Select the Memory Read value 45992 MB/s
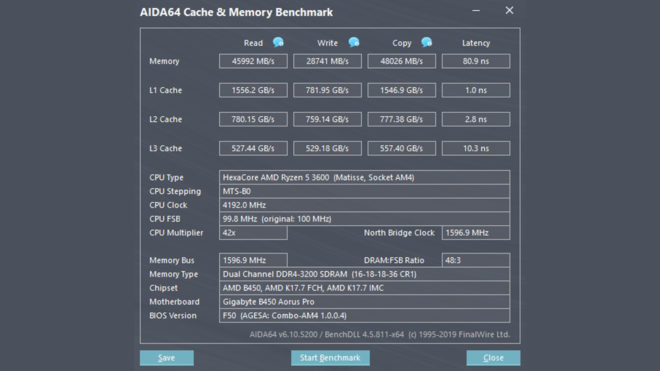The image size is (660, 371). 253,61
